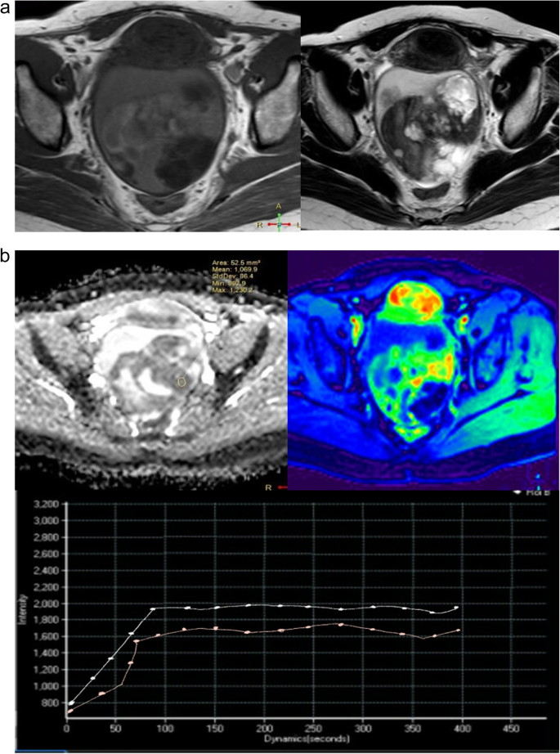Click the 'R' orientation letter under ADC map
Image resolution: width=560 pixels, height=754 pixels.
coord(269,487)
